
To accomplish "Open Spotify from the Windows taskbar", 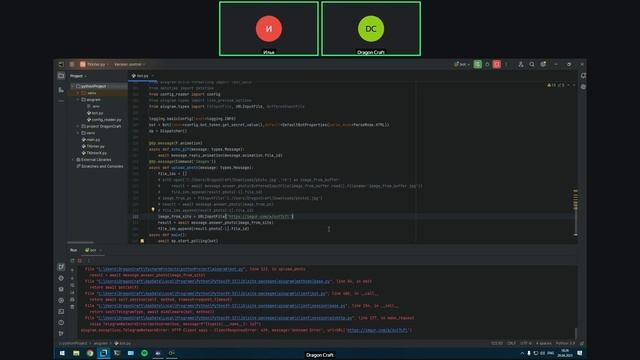I will 144,353.
